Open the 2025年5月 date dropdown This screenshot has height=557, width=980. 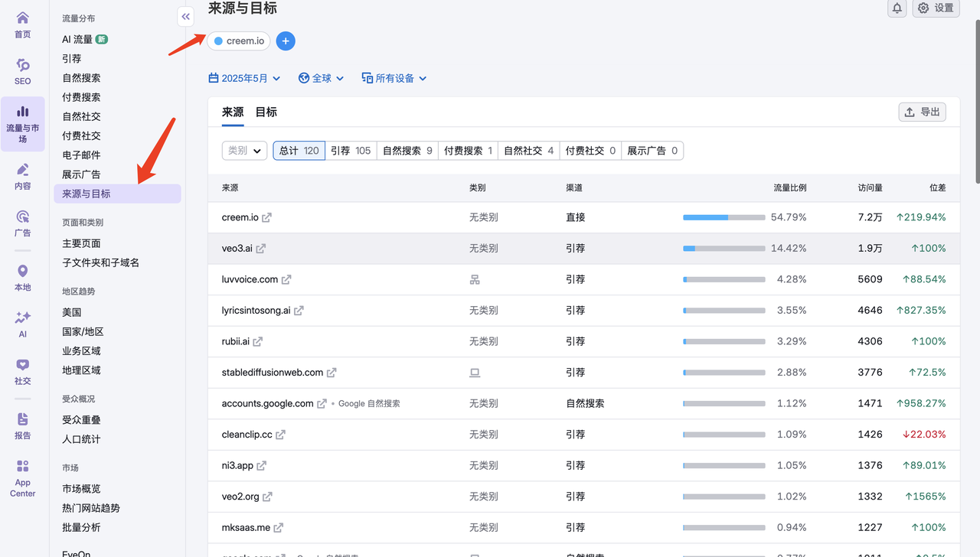(x=244, y=78)
